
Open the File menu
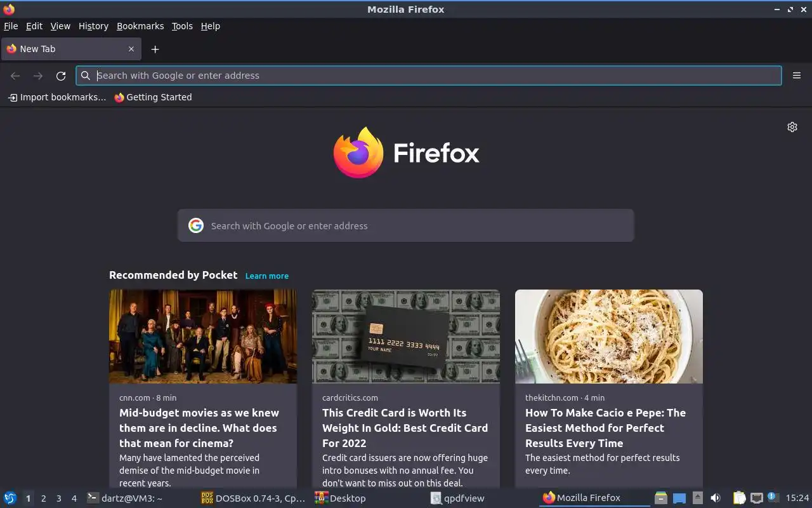point(11,26)
